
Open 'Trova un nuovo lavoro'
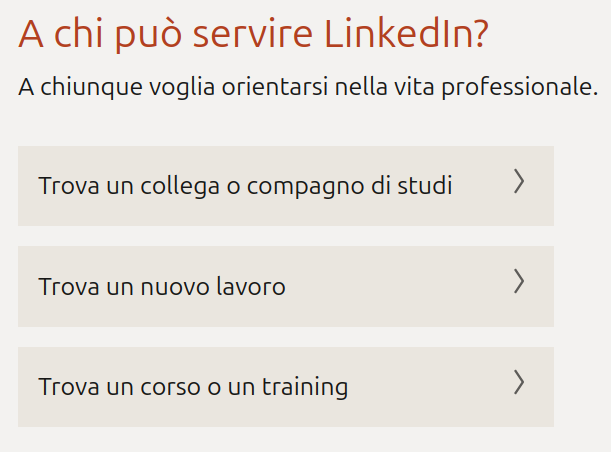pos(162,287)
